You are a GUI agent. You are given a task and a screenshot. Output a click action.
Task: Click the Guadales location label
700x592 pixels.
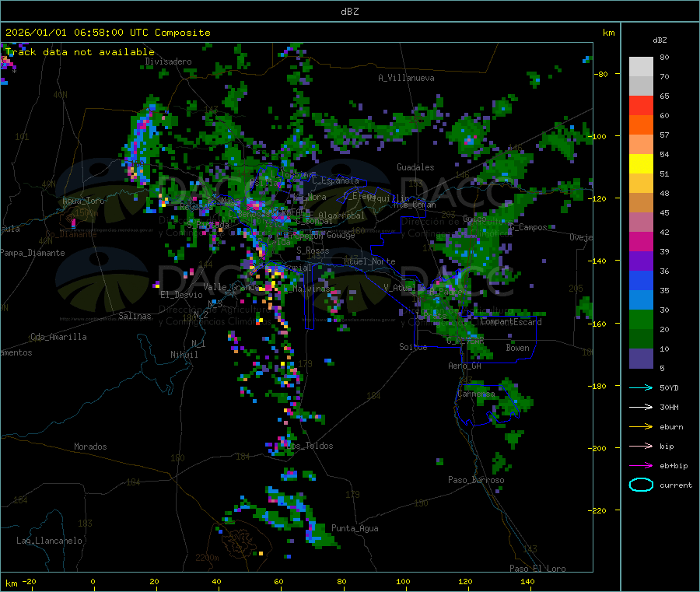tap(415, 167)
